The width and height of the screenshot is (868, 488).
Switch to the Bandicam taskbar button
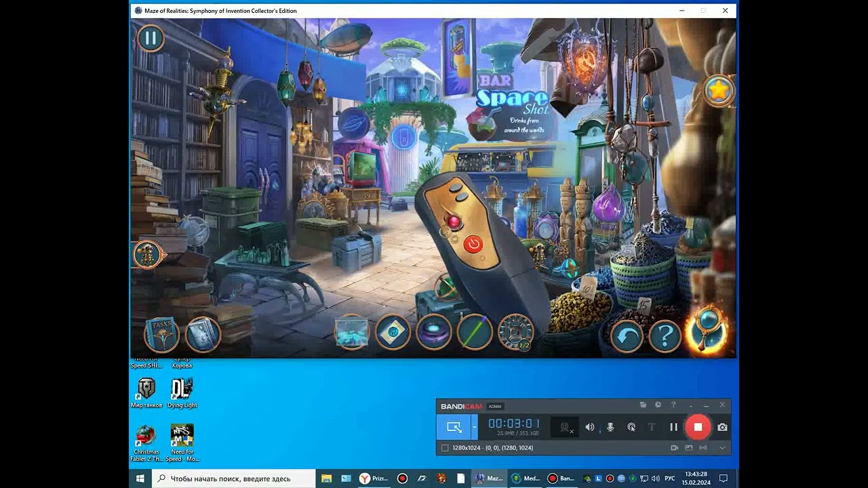point(561,479)
